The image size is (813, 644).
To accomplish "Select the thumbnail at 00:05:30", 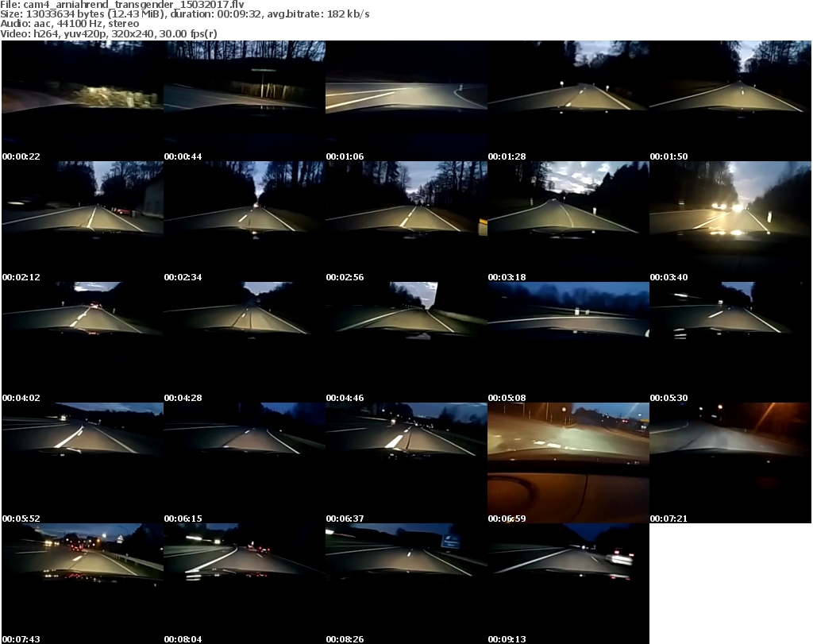I will click(x=730, y=343).
